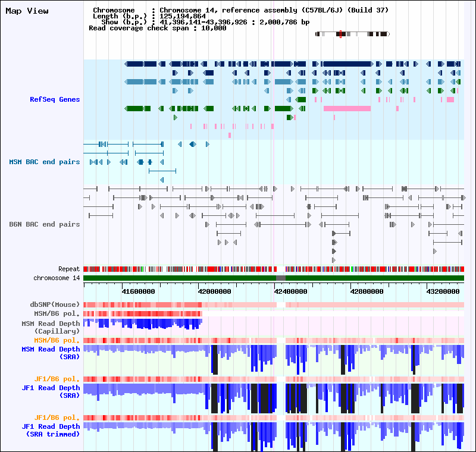Click the 41600000 position on ruler
This screenshot has width=476, height=452.
(x=138, y=291)
